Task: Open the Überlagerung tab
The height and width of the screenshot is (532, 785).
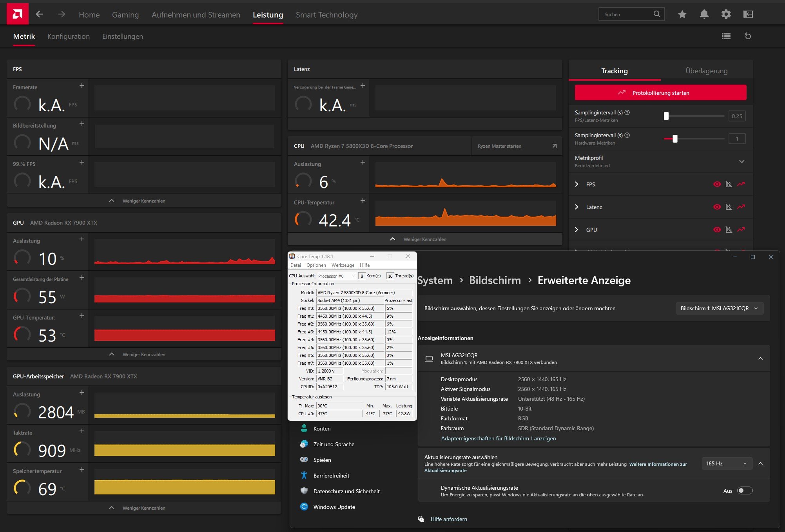Action: click(706, 71)
